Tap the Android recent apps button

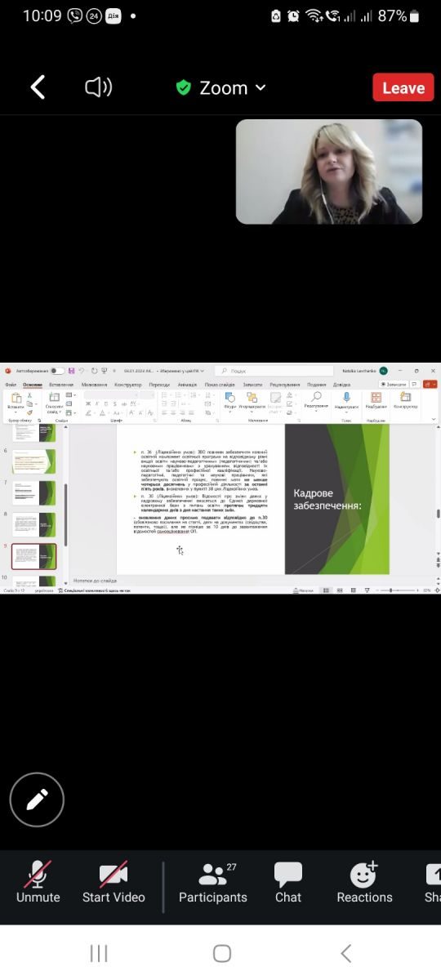tap(99, 953)
